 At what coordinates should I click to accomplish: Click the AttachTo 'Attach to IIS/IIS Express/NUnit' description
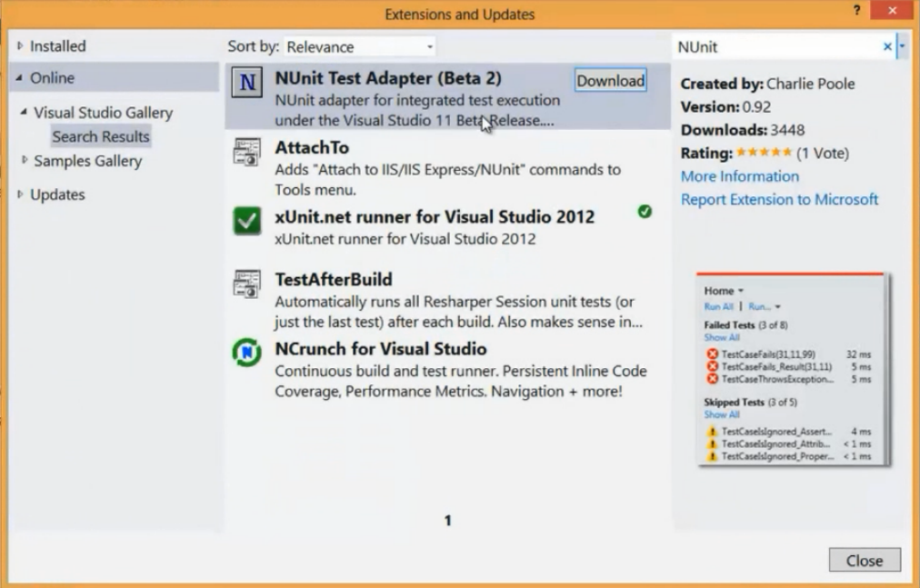[x=447, y=180]
